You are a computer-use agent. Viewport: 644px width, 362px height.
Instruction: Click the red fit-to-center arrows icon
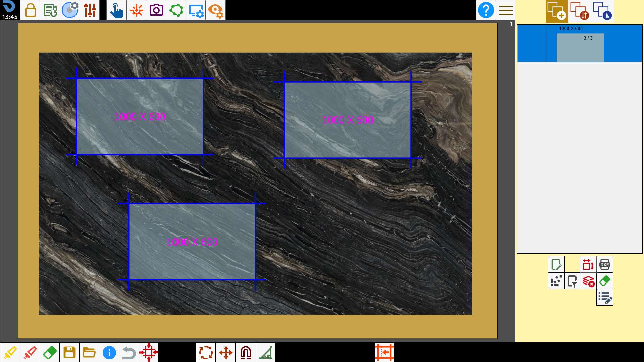[149, 352]
